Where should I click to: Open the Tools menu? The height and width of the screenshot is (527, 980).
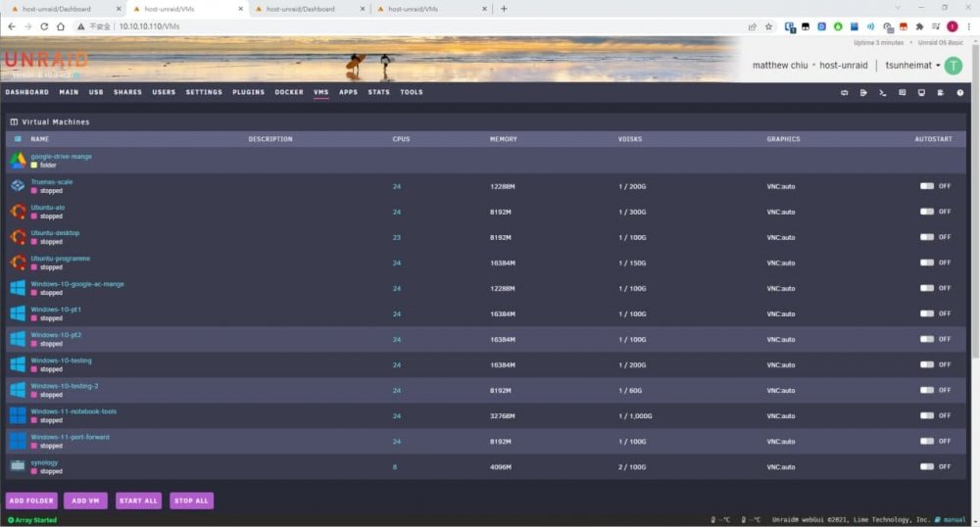(x=412, y=92)
